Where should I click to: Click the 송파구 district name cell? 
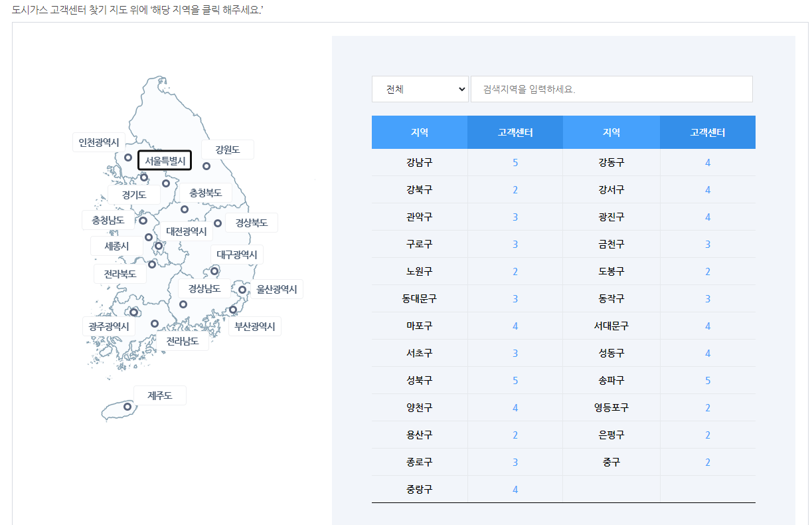611,380
